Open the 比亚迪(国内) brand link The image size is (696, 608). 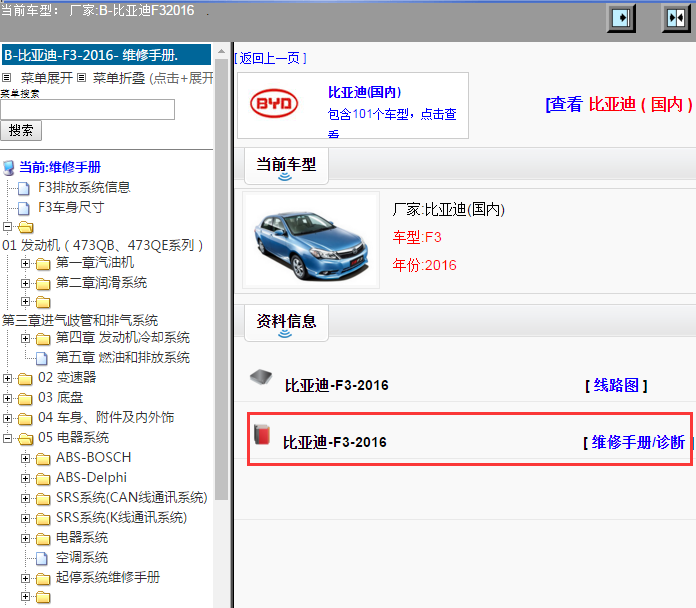coord(364,92)
